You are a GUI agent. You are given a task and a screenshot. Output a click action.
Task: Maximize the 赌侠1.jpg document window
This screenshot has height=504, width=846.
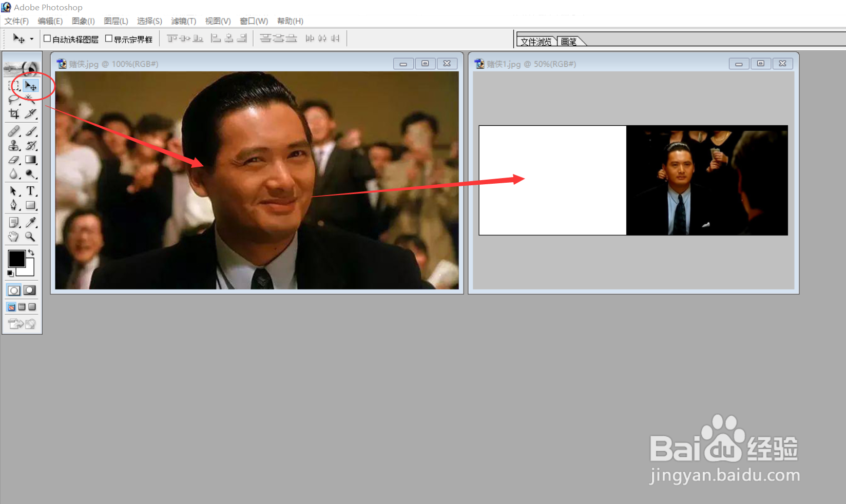(x=760, y=64)
